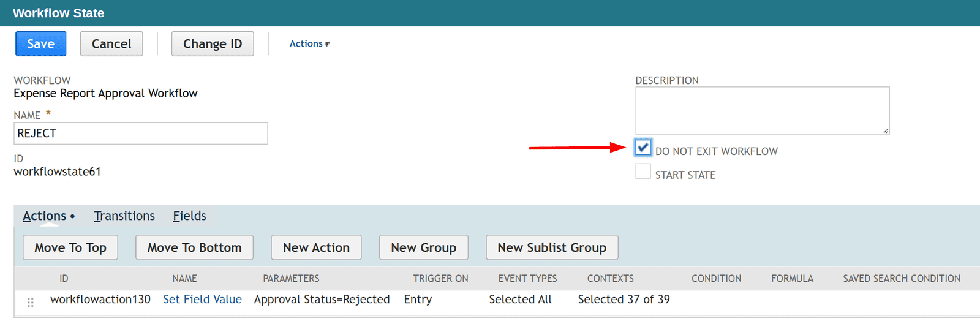Image resolution: width=980 pixels, height=332 pixels.
Task: Click the Description textarea resize handle
Action: (886, 130)
